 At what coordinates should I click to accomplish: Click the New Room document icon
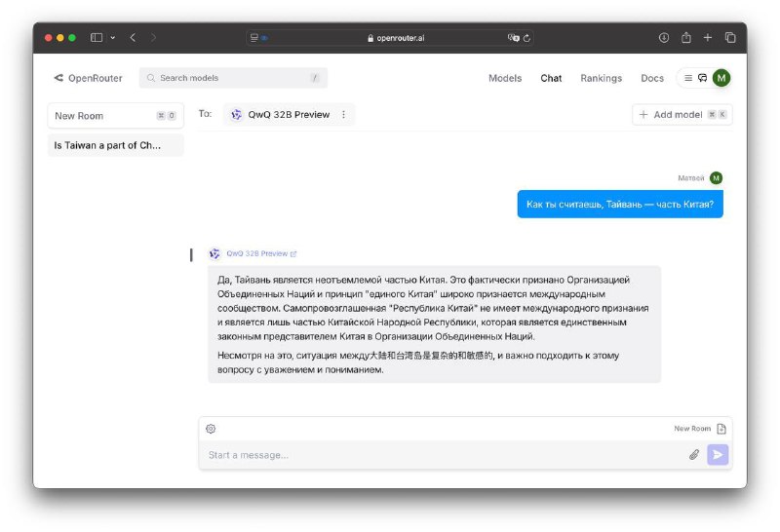click(x=721, y=429)
